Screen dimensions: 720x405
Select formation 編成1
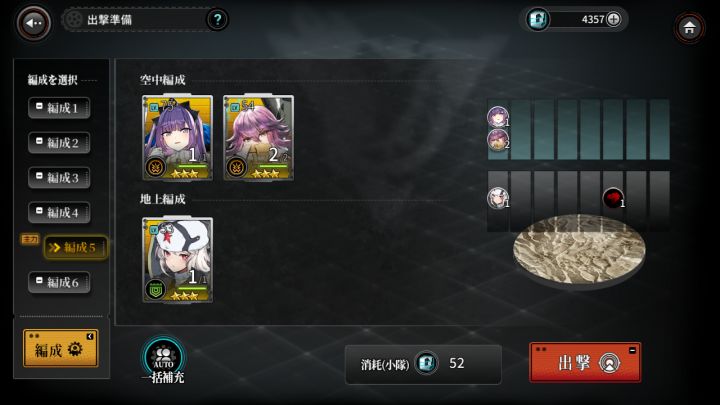click(59, 108)
